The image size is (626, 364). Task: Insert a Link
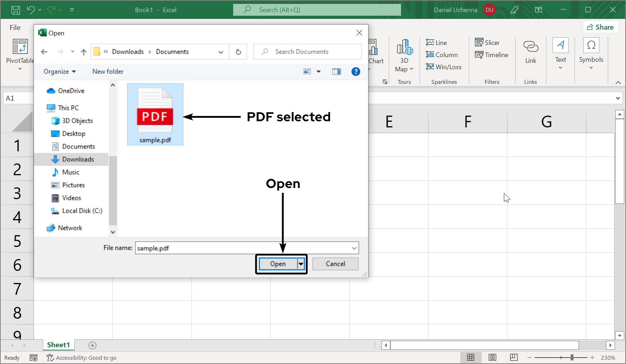531,54
